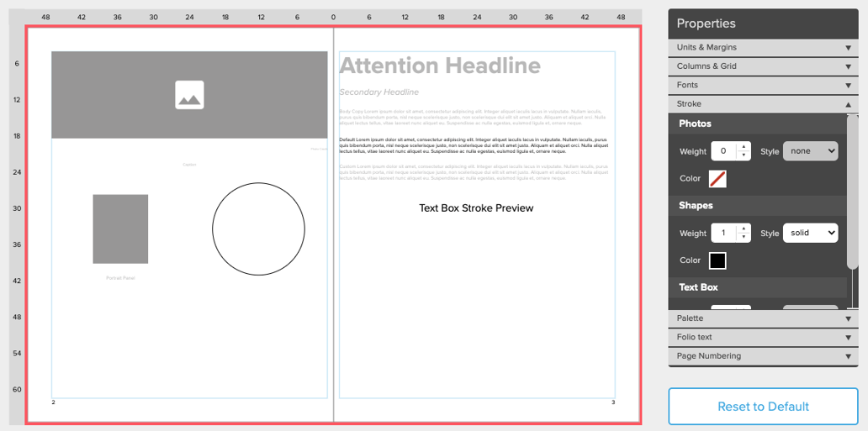The height and width of the screenshot is (431, 868).
Task: Select the Attention Headline text
Action: [440, 66]
